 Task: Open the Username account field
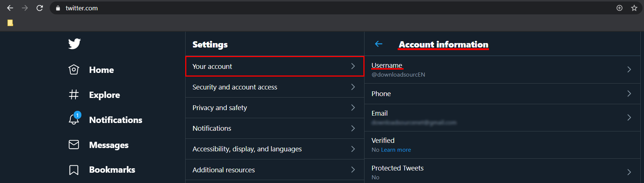point(502,70)
